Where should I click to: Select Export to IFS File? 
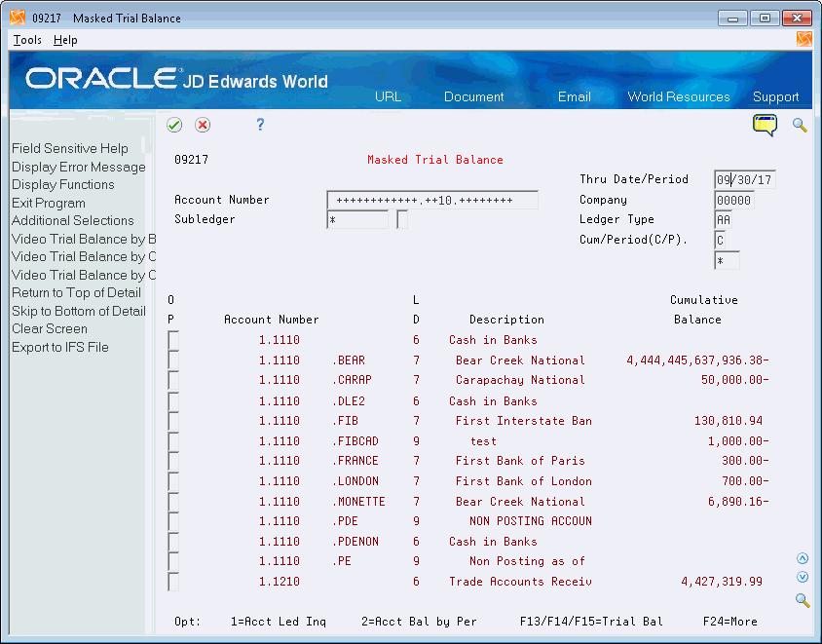click(x=59, y=347)
